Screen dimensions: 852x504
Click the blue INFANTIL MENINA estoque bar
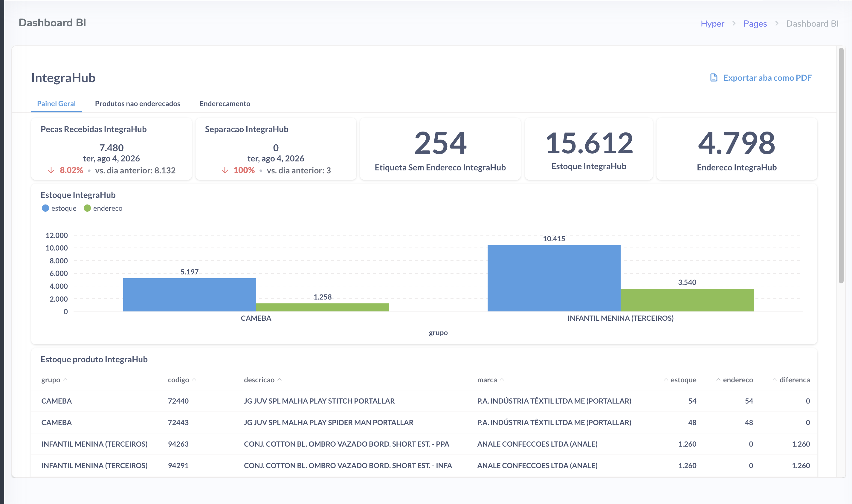[x=554, y=278]
